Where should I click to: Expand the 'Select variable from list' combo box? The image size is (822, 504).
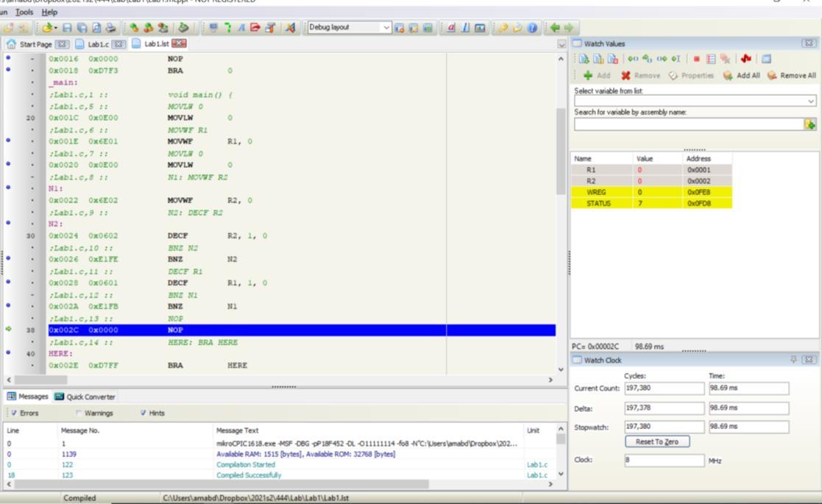click(x=810, y=101)
